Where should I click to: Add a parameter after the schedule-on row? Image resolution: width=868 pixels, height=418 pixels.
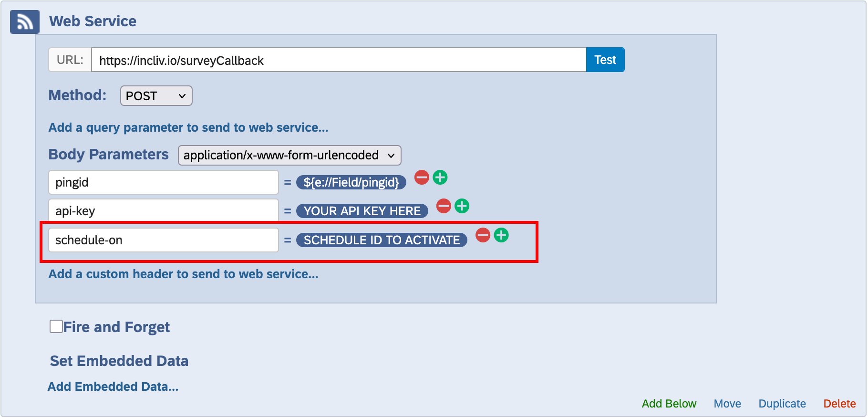[x=501, y=235]
